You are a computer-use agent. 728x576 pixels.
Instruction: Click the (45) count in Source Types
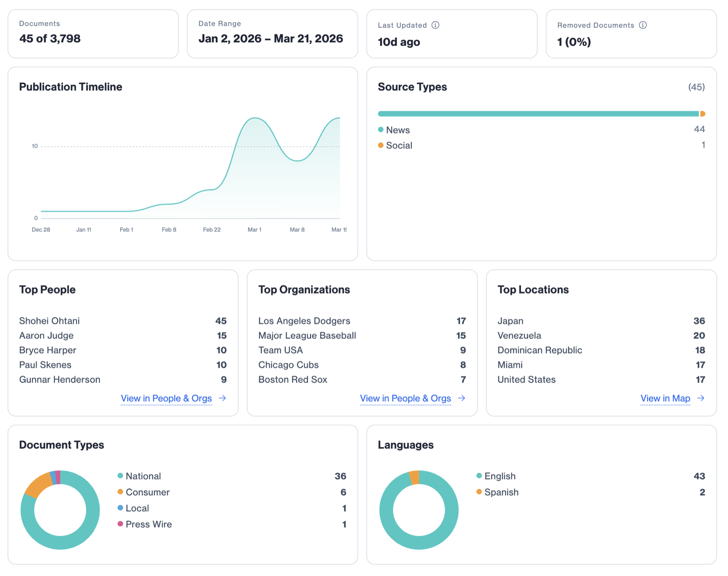[x=697, y=87]
